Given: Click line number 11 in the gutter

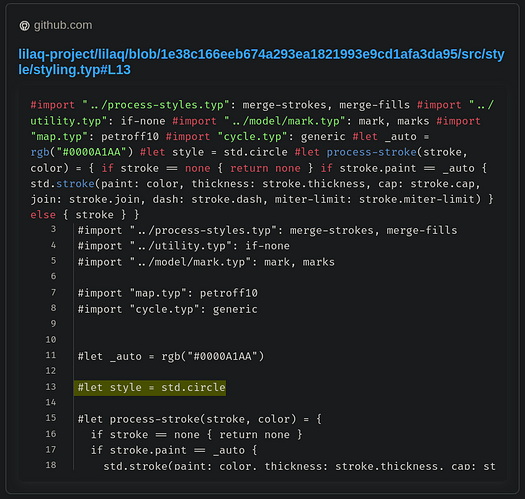Looking at the screenshot, I should coord(51,355).
